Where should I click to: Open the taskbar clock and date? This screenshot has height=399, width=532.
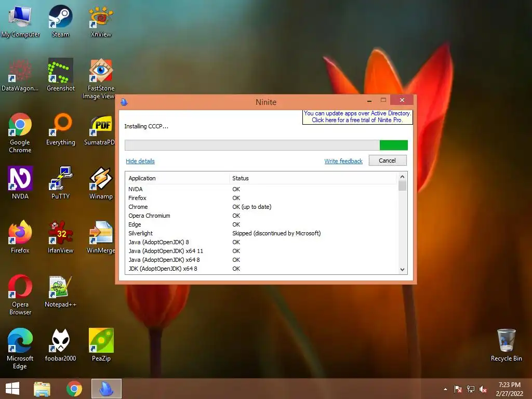[509, 389]
